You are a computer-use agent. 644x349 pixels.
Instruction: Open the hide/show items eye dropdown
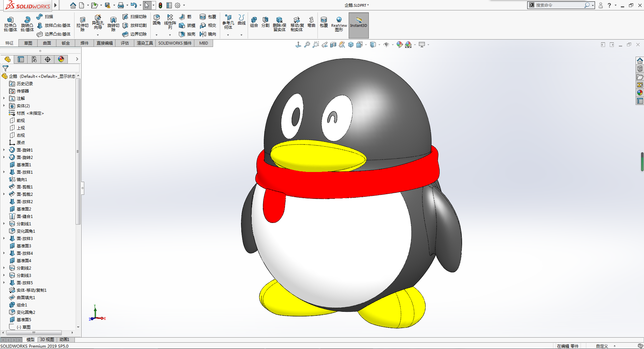coord(393,45)
